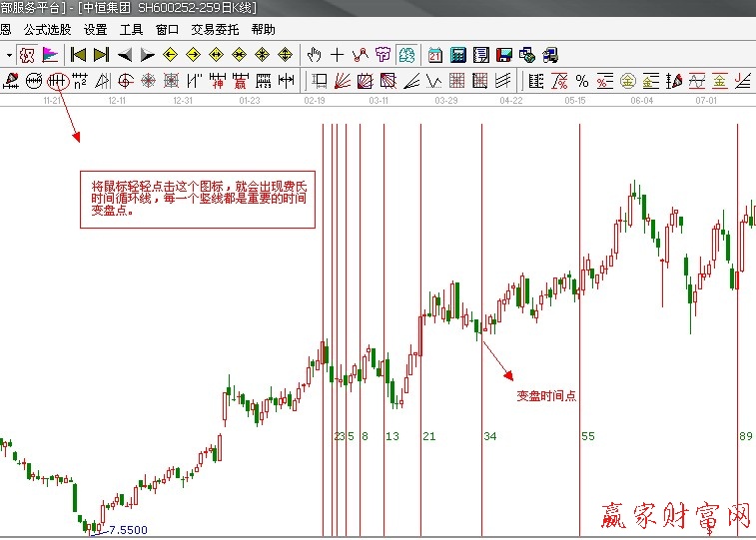Open the 工具 menu
Screen dimensions: 756x540
pos(131,30)
